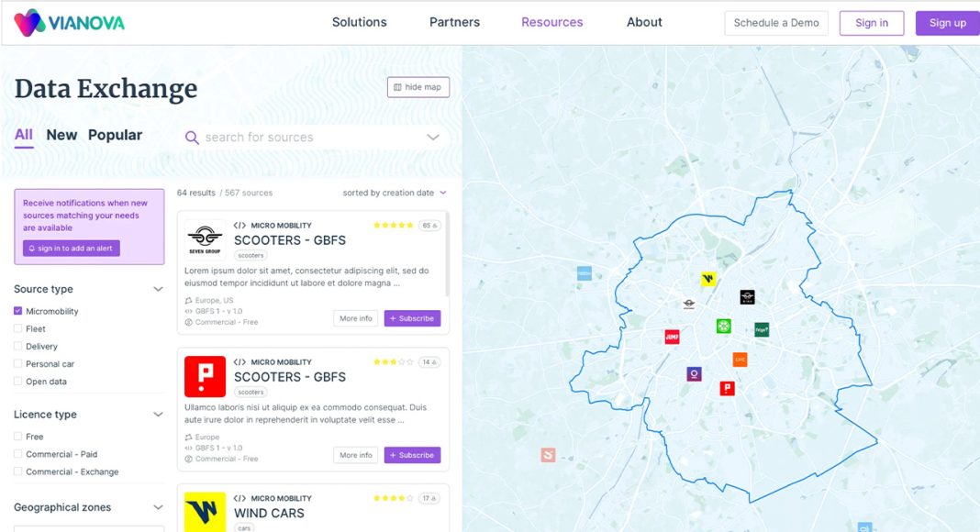Click the white Seven Group marker on the map
980x532 pixels.
point(689,305)
